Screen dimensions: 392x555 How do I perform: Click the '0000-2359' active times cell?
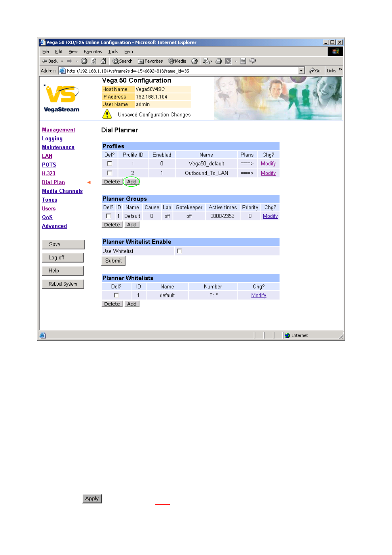pyautogui.click(x=222, y=216)
